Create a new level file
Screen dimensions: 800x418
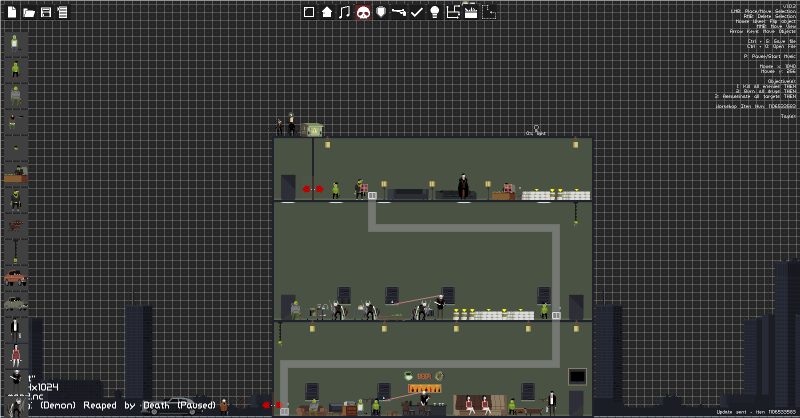click(x=12, y=12)
